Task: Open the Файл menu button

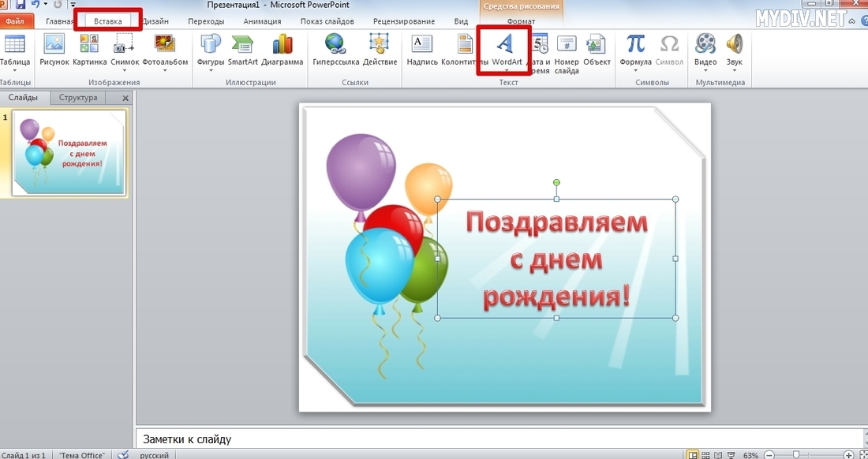Action: point(14,21)
